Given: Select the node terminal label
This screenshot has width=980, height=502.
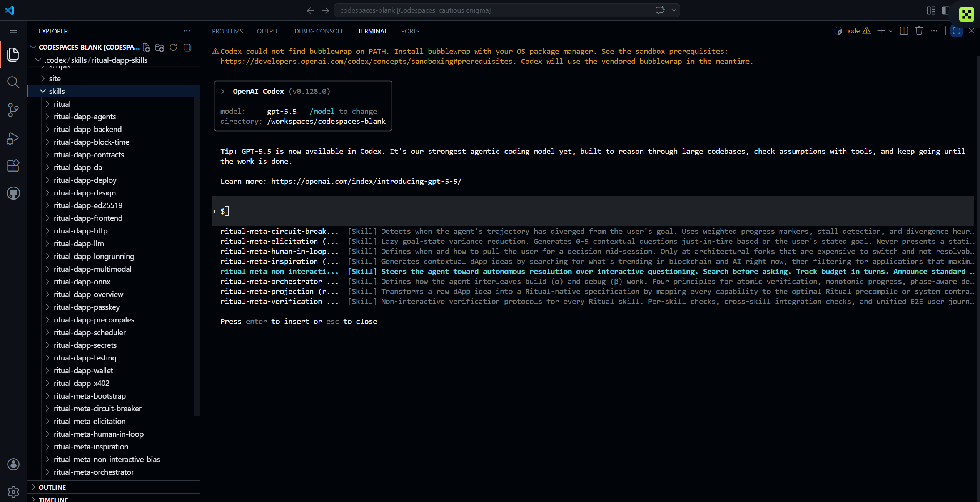Looking at the screenshot, I should pos(852,31).
